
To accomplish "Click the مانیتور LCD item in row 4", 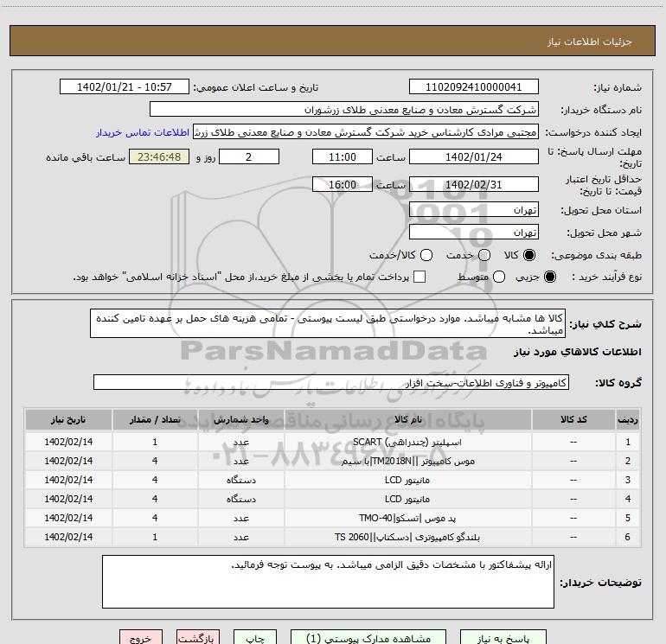I will click(x=407, y=500).
